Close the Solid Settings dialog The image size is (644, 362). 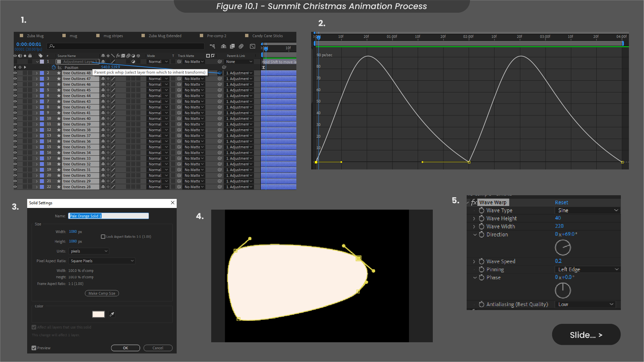[x=173, y=203]
